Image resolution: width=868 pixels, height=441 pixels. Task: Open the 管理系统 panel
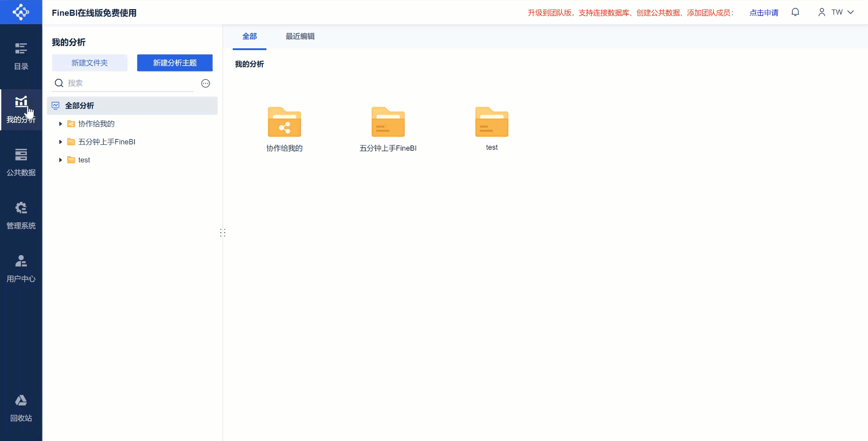[21, 215]
